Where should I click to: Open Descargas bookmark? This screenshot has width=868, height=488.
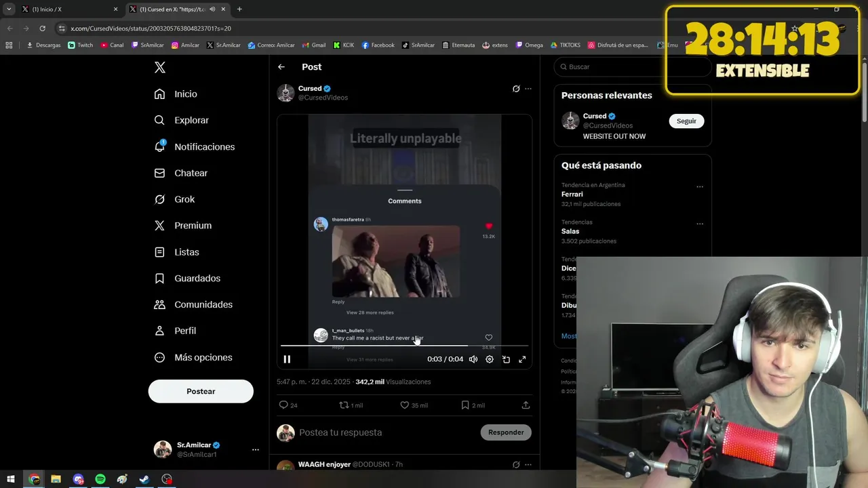click(x=43, y=45)
